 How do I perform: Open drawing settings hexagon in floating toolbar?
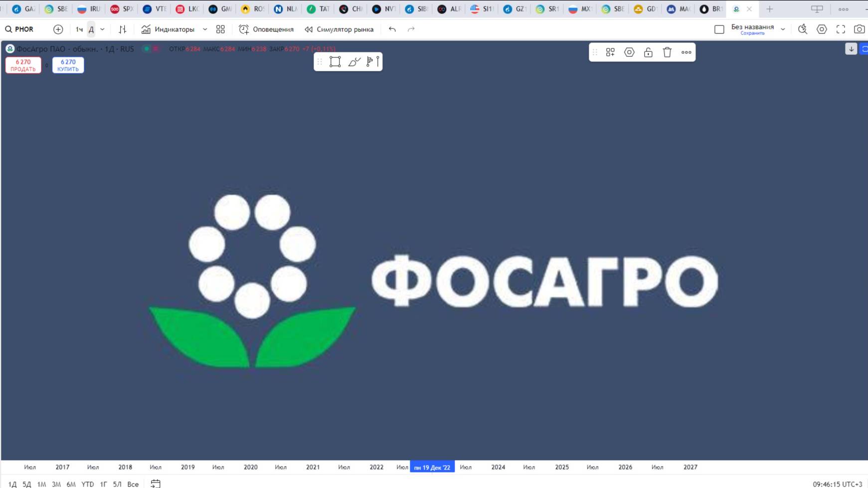tap(629, 52)
